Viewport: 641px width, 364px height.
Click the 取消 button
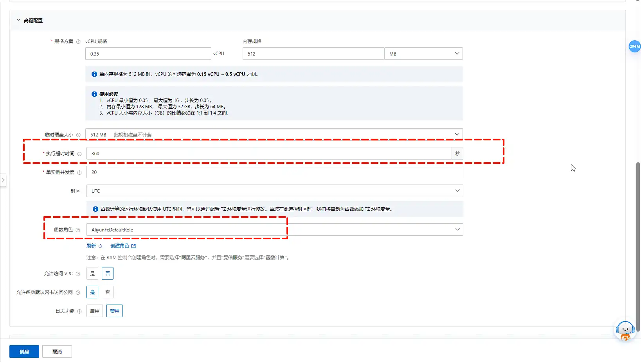(57, 351)
